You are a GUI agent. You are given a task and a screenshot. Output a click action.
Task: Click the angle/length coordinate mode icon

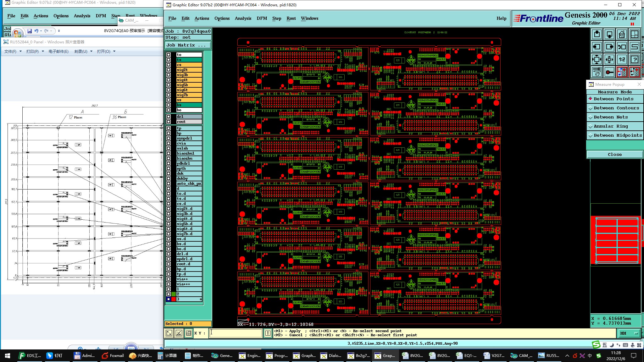click(x=179, y=333)
